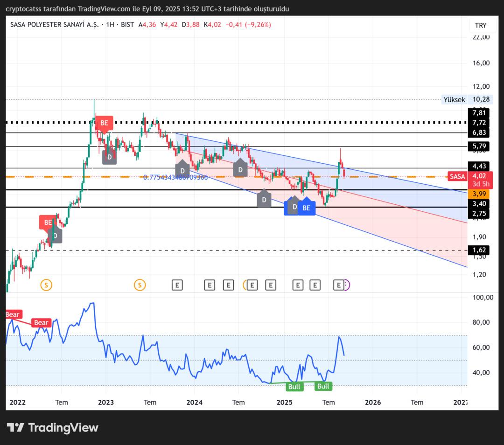The image size is (504, 445).
Task: Click the D3,88 low value
Action: click(x=190, y=25)
